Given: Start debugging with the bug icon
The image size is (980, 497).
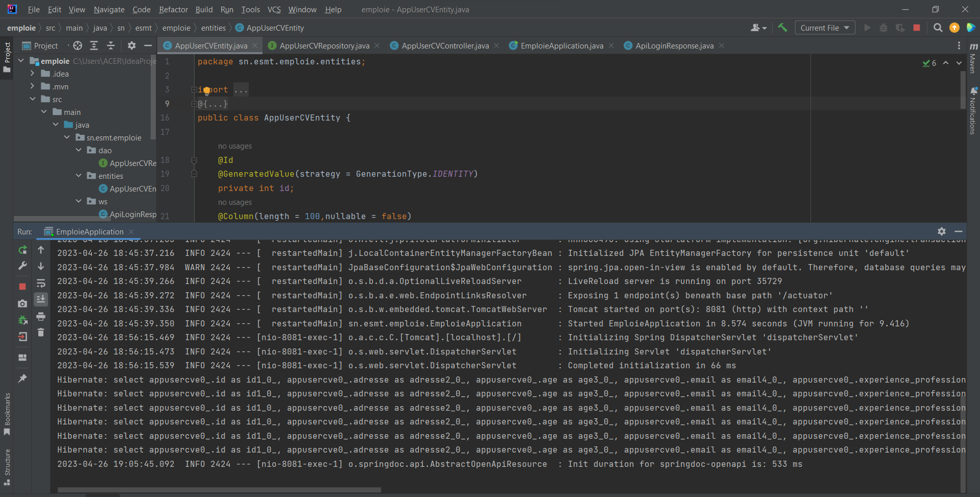Looking at the screenshot, I should click(883, 28).
